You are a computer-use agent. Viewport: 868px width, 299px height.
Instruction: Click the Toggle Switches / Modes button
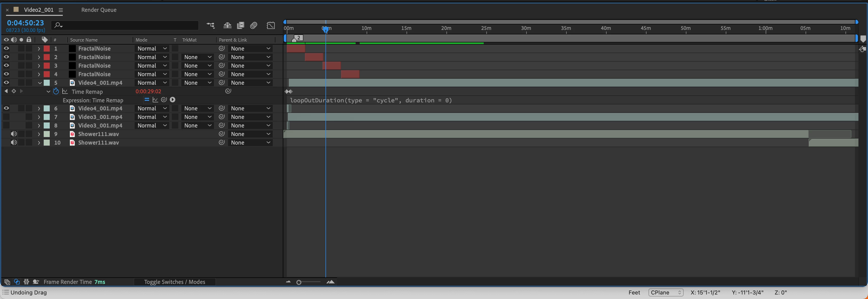click(x=175, y=282)
